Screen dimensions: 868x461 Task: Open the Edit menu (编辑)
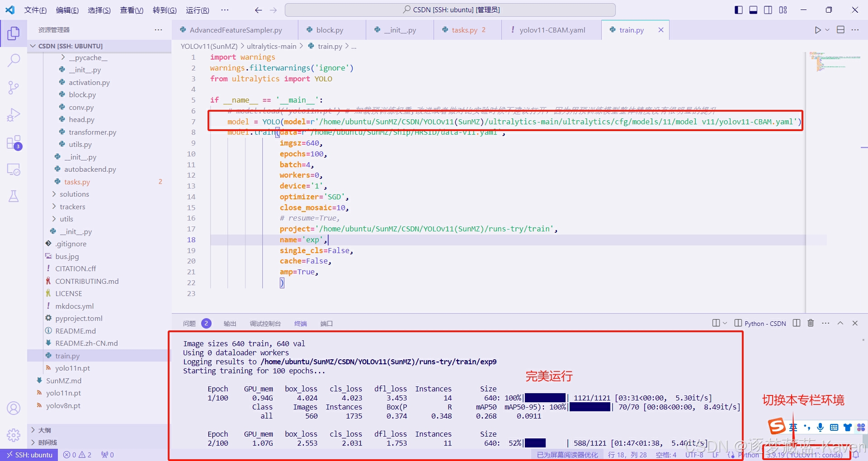coord(67,10)
